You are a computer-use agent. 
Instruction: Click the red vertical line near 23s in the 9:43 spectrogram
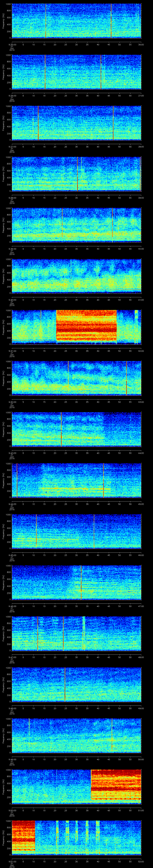(62, 429)
